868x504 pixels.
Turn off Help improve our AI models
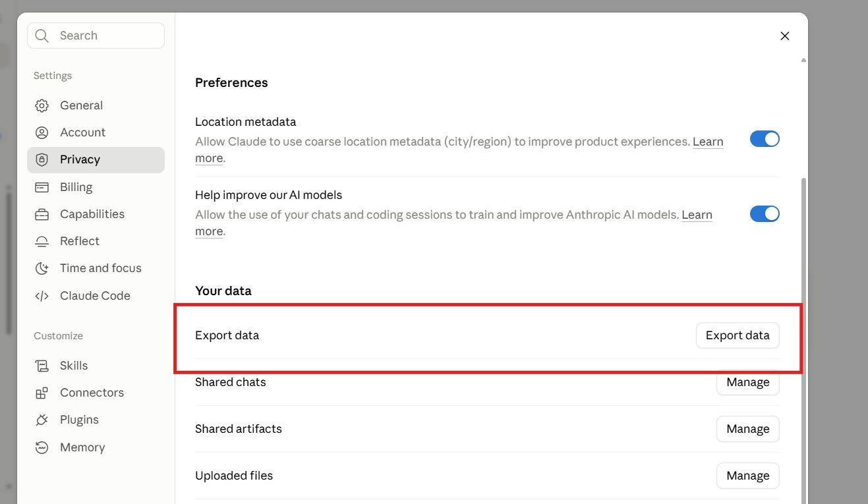tap(765, 213)
